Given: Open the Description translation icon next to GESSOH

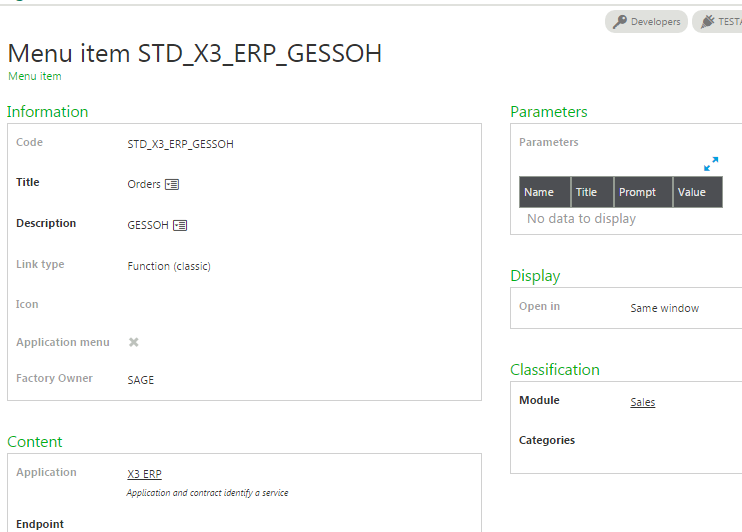Looking at the screenshot, I should tap(180, 225).
